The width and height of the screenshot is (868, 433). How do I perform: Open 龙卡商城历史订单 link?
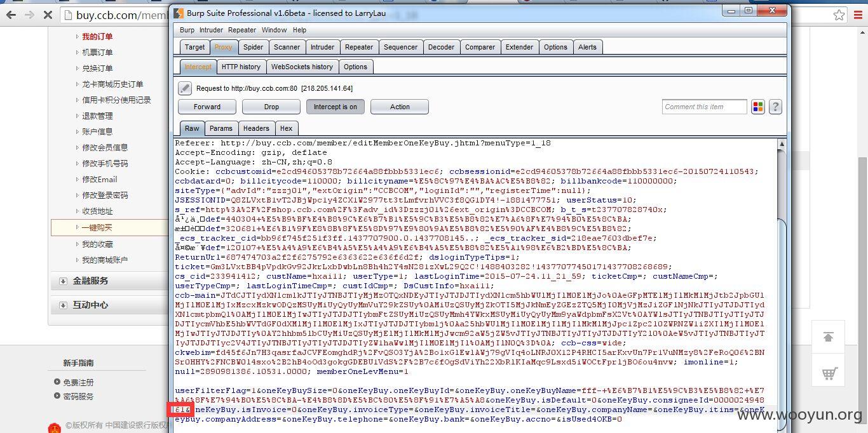point(112,84)
